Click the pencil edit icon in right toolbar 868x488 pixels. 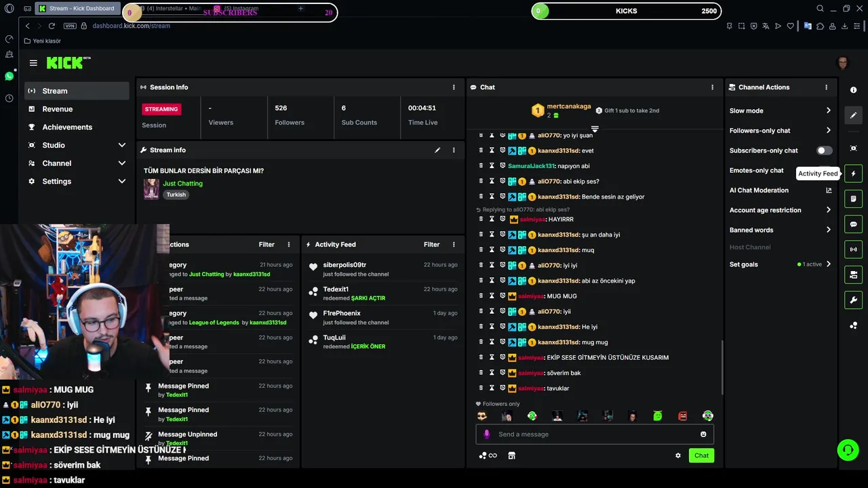853,115
